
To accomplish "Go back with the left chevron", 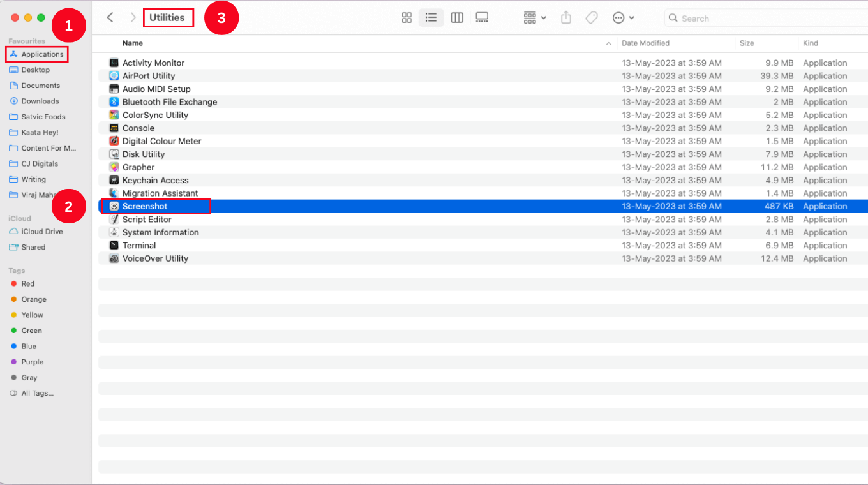I will [x=110, y=18].
